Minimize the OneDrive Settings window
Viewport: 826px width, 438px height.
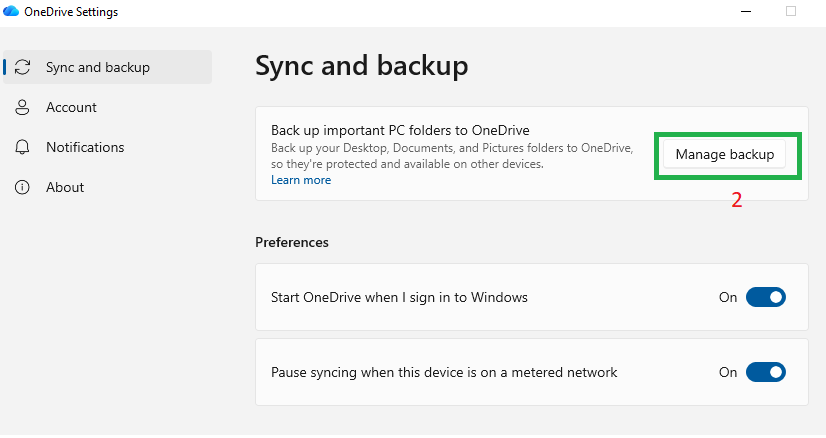point(746,11)
